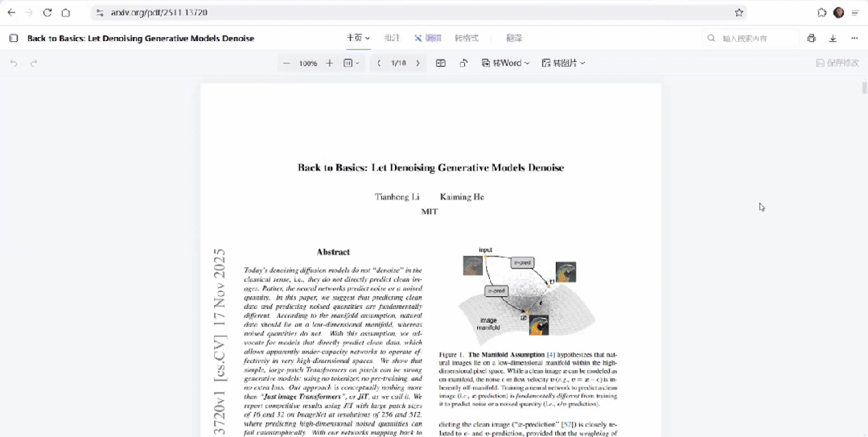Reload the page in the browser
Screen dimensions: 868x437
coord(47,13)
